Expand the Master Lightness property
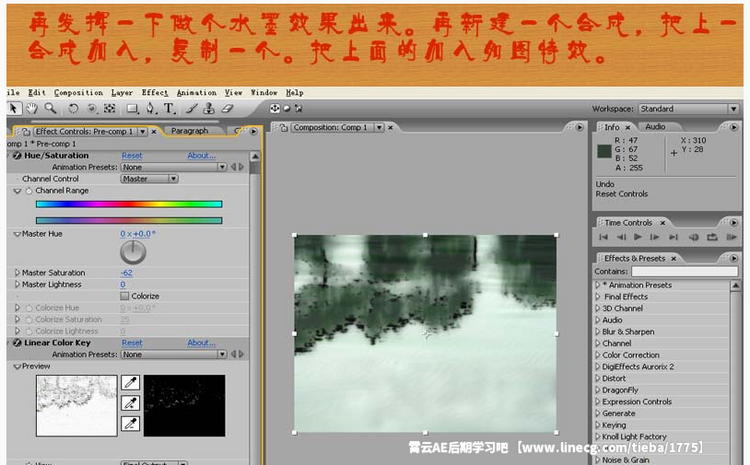The image size is (750, 465). 17,285
